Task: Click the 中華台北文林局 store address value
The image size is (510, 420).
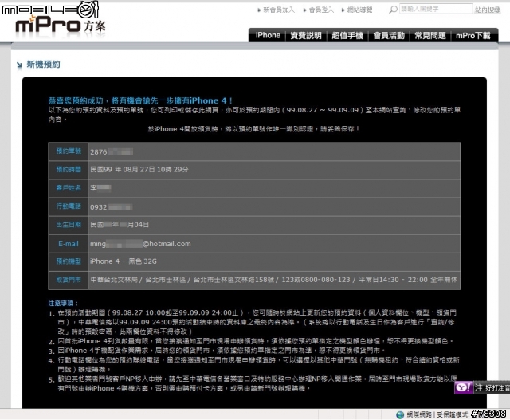Action: click(x=274, y=280)
